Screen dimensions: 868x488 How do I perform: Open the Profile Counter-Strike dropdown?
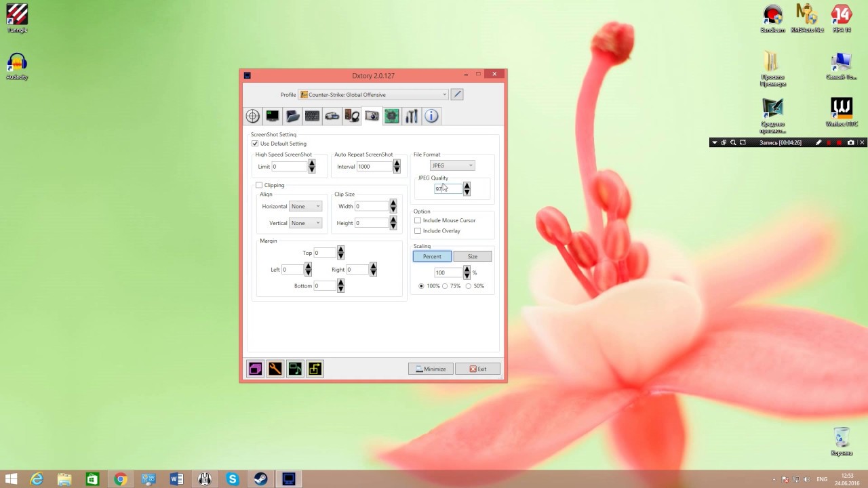[x=374, y=94]
